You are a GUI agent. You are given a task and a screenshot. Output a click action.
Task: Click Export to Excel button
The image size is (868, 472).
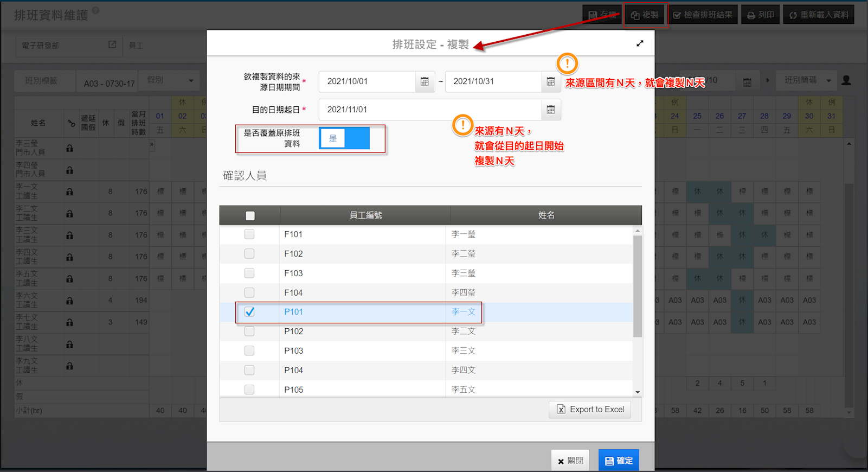[590, 410]
